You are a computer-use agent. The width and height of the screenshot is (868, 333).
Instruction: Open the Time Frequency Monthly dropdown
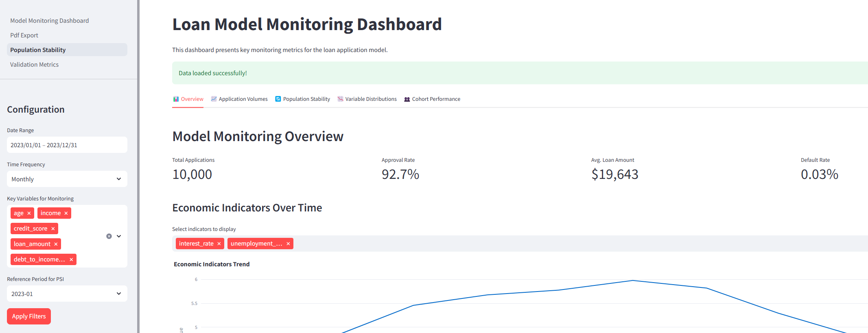(67, 179)
